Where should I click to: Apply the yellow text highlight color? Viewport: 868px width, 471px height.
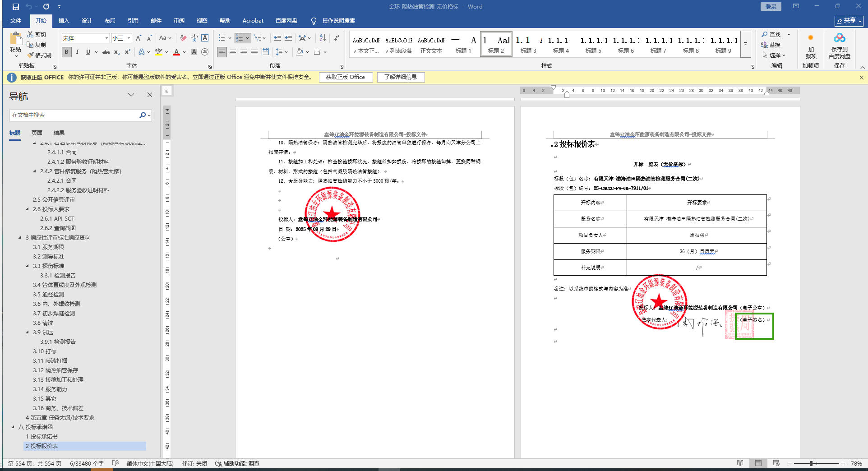coord(159,52)
